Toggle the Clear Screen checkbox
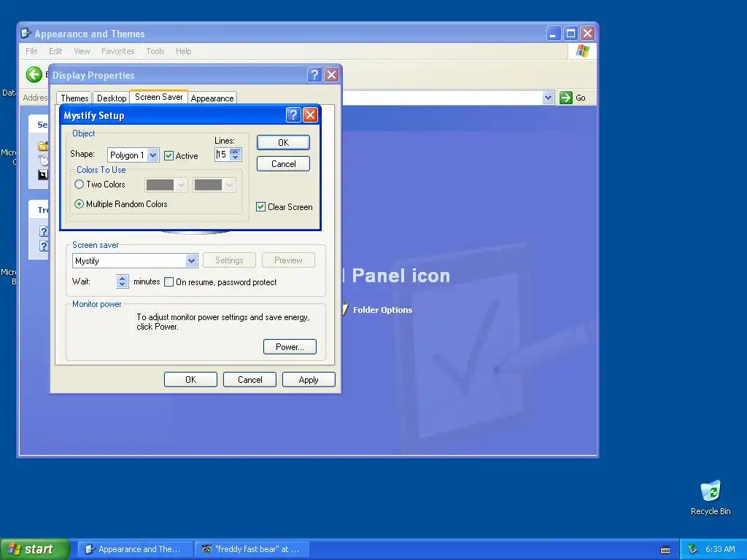The height and width of the screenshot is (560, 747). click(260, 206)
